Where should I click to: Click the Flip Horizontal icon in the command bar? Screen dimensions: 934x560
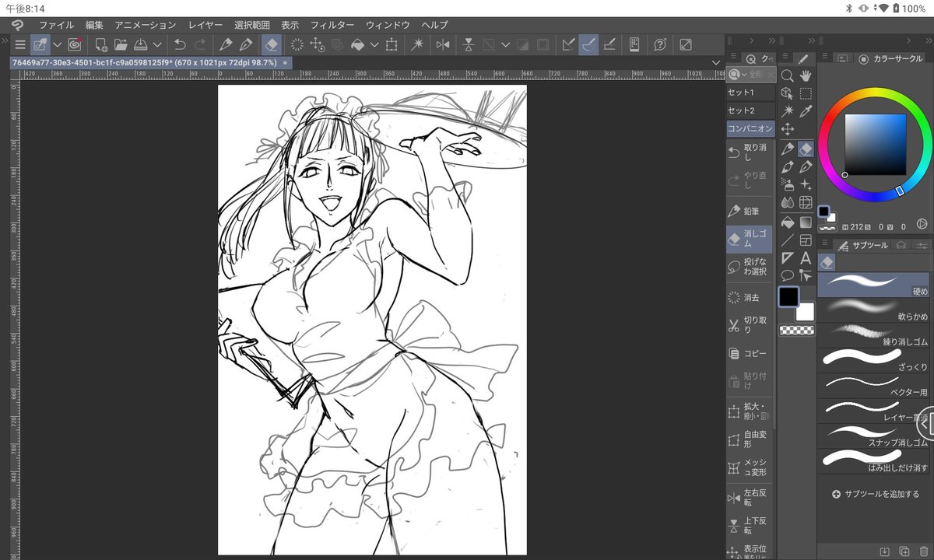(443, 44)
